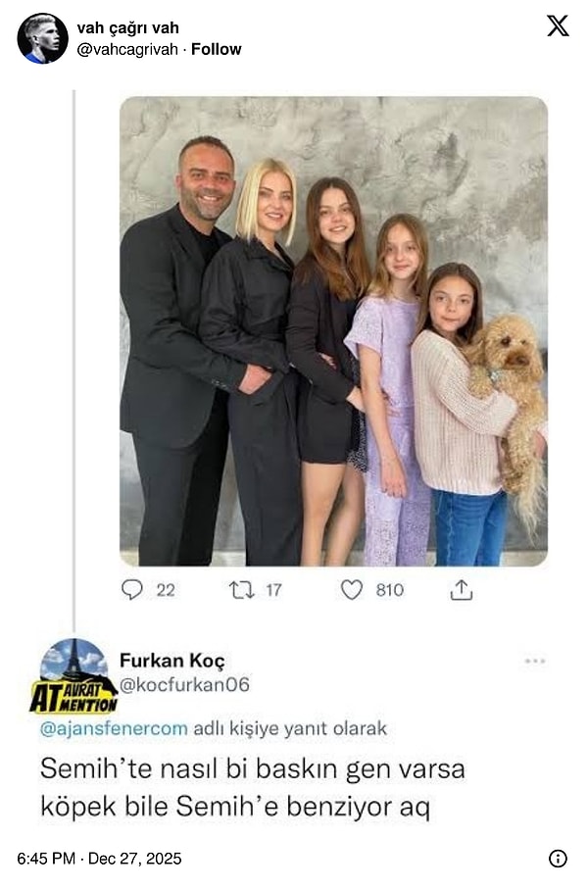Open the 6:45 PM Dec 27, 2025 timestamp
Screen dimensions: 588x888
[x=99, y=859]
